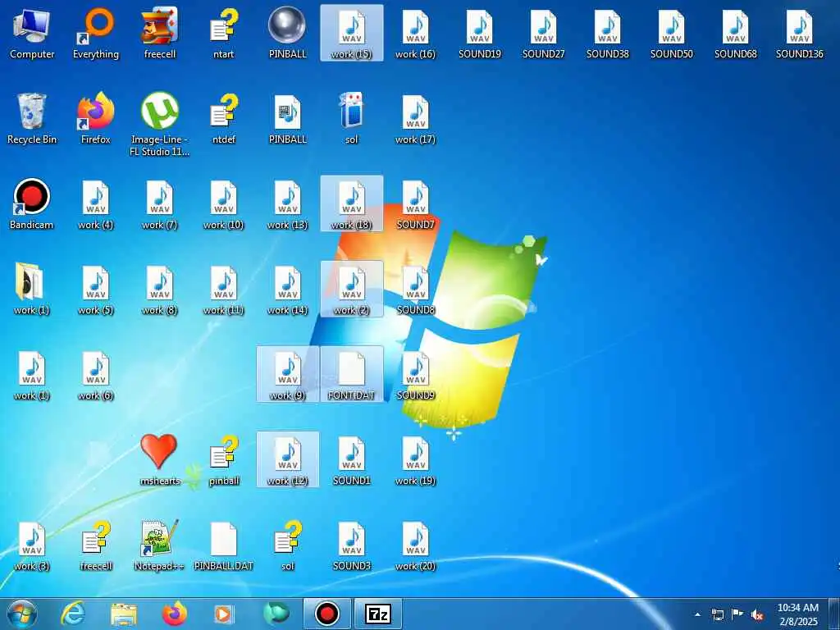
Task: Select the SOUND136 WAV file
Action: (x=799, y=33)
